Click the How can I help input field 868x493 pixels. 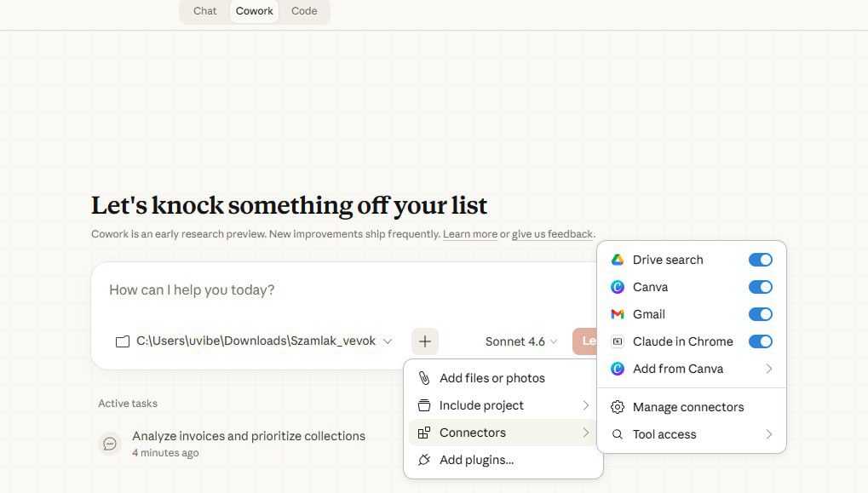coord(341,290)
